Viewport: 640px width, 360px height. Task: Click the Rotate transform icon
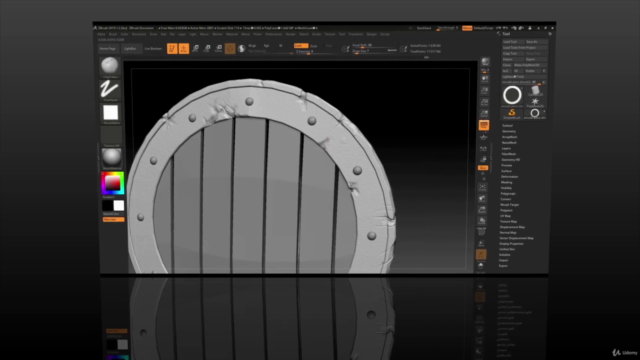218,49
